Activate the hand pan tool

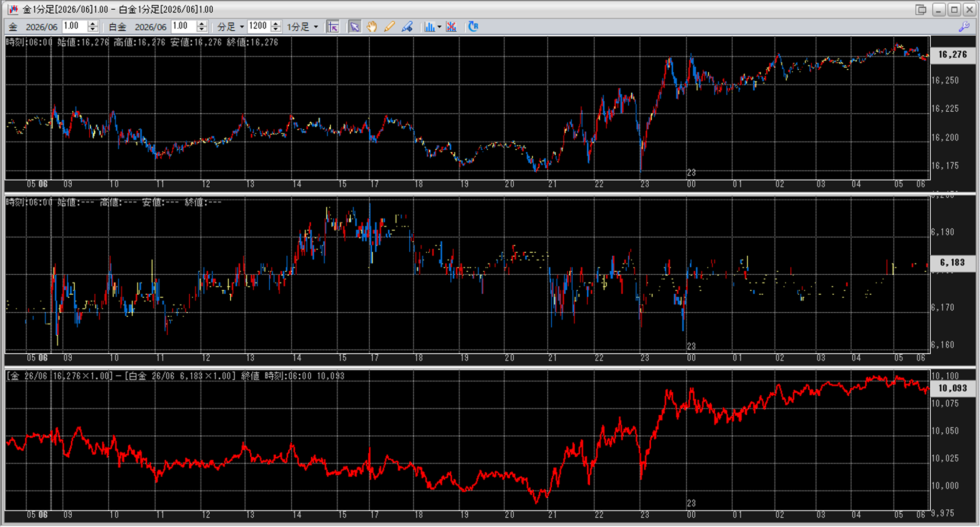[x=372, y=27]
